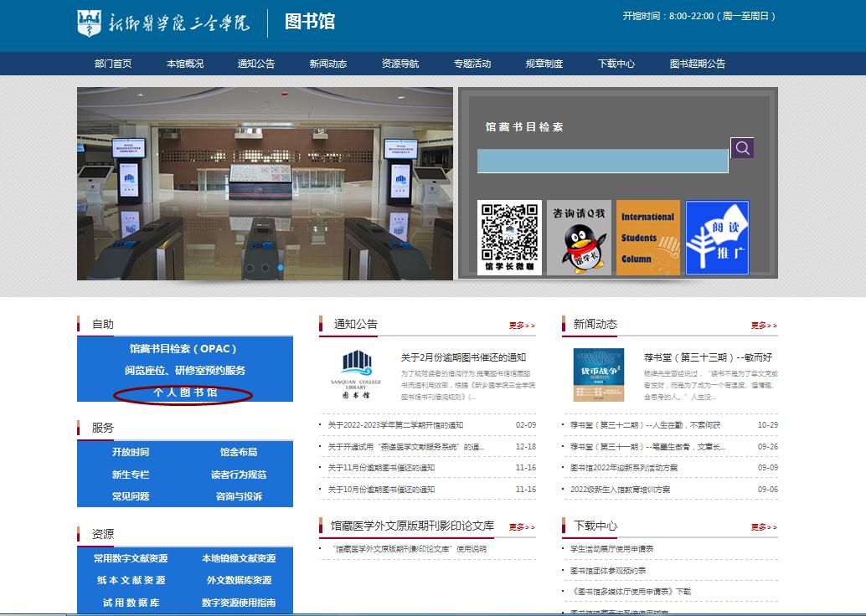Open the 资源导航 menu item

click(399, 64)
